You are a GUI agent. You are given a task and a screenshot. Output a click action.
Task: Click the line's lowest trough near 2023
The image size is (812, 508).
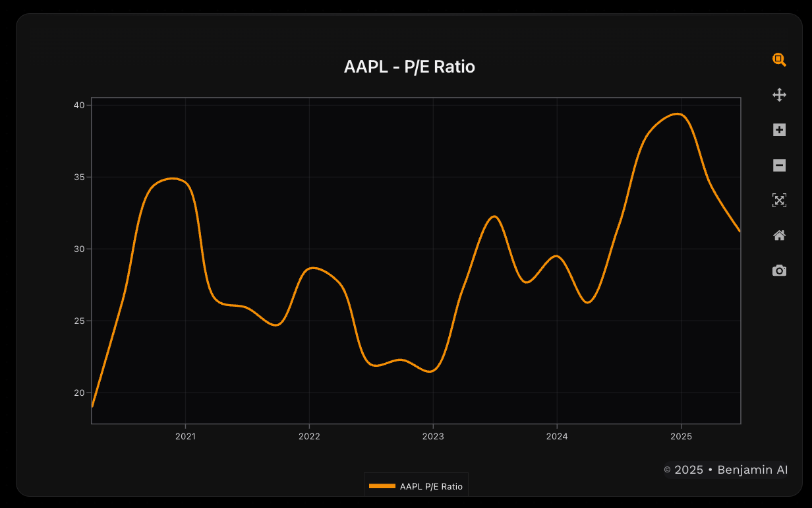430,371
